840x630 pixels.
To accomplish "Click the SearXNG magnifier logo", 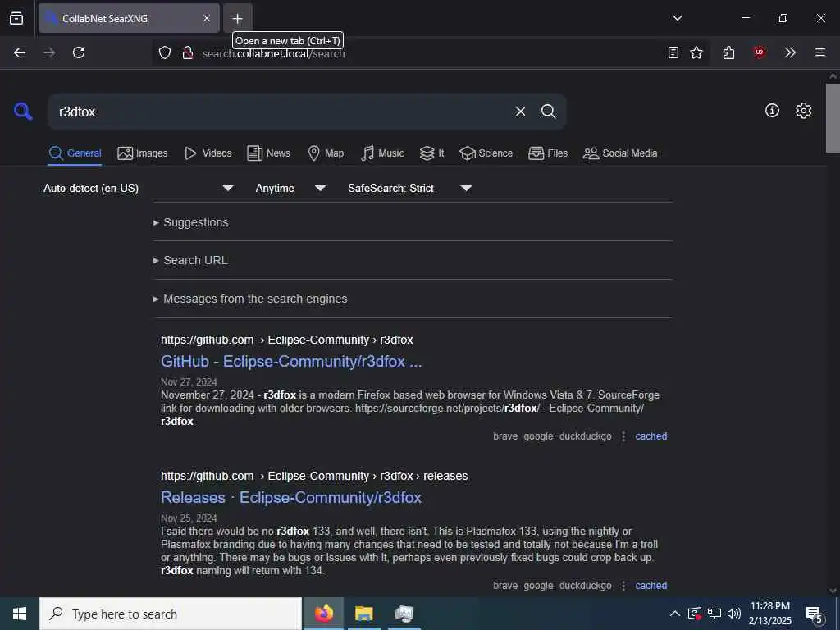I will click(23, 112).
